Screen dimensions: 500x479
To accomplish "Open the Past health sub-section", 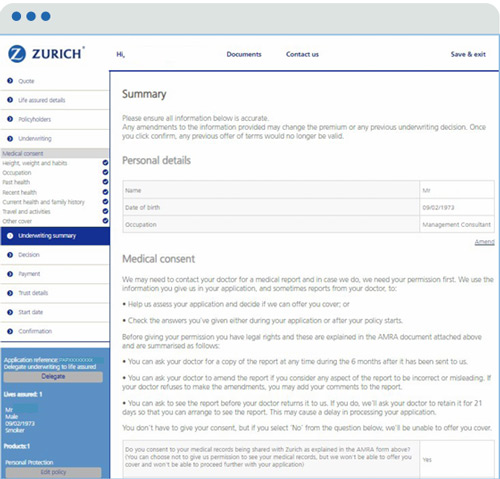I will coord(16,182).
